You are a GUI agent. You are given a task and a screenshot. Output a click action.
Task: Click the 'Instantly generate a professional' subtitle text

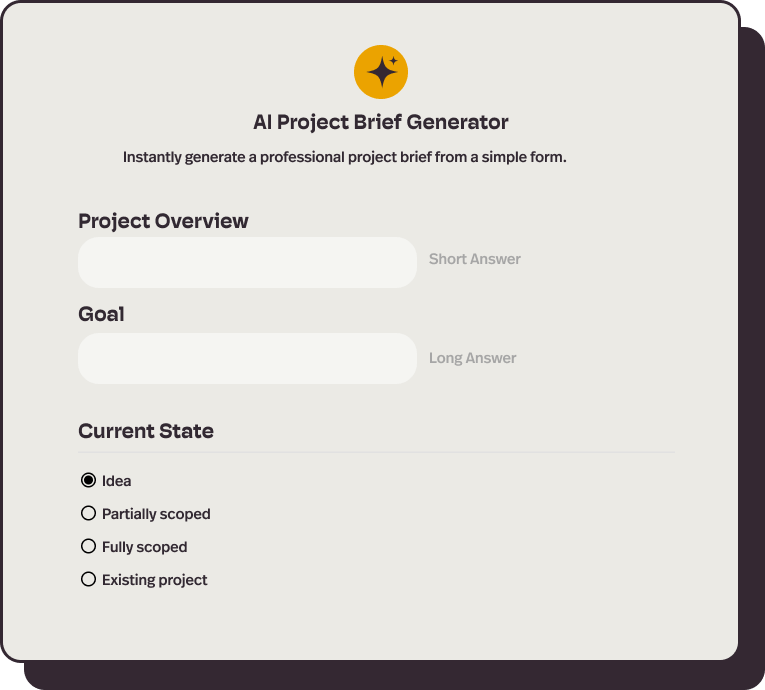344,157
